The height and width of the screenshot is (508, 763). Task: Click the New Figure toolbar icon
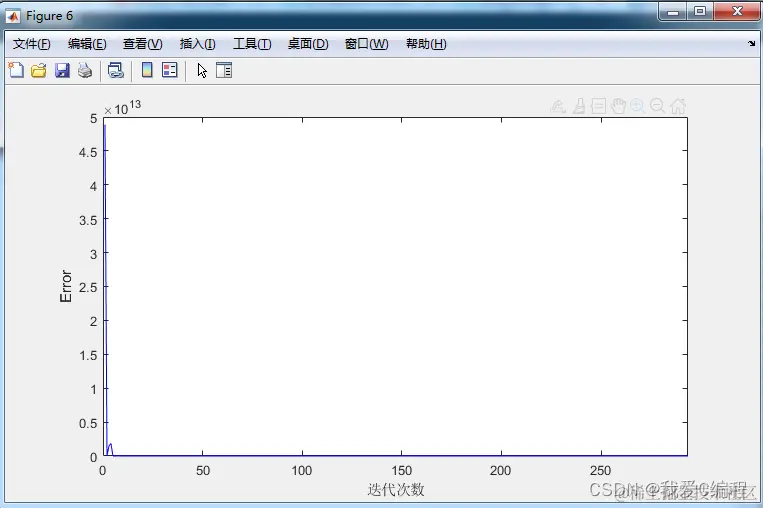coord(16,71)
